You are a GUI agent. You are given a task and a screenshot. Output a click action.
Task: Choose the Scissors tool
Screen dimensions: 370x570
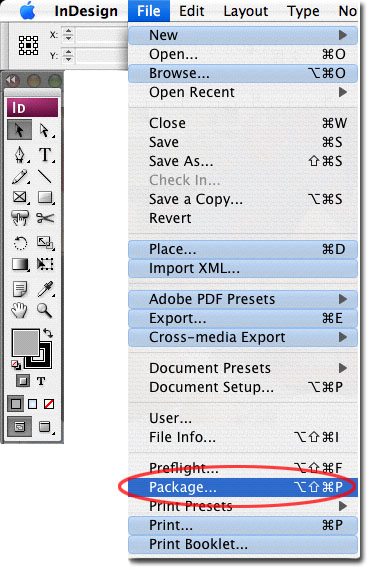tap(45, 218)
